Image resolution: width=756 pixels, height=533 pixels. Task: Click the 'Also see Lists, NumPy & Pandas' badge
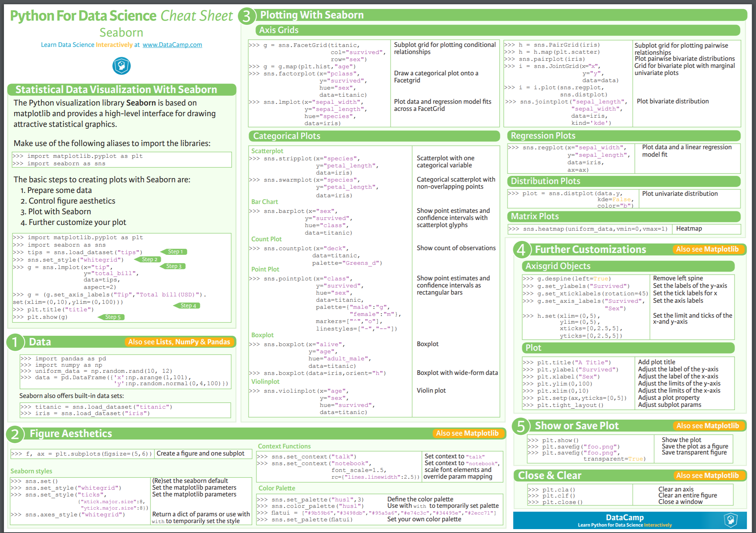pyautogui.click(x=180, y=342)
